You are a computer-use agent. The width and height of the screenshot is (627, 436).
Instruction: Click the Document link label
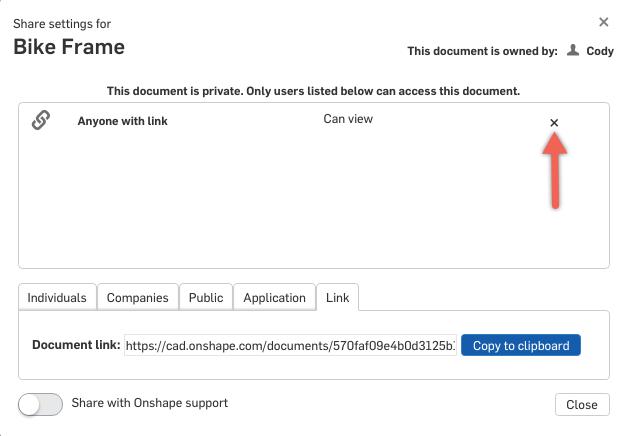click(76, 345)
